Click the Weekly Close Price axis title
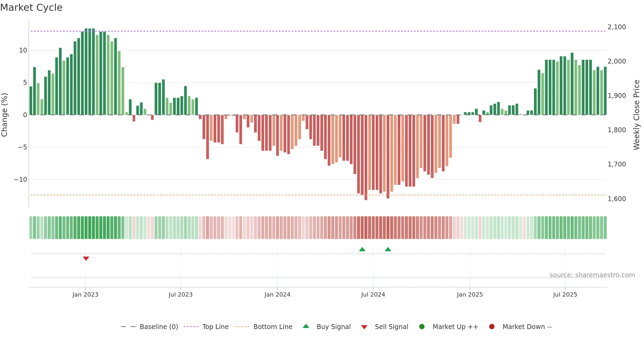 pyautogui.click(x=636, y=115)
